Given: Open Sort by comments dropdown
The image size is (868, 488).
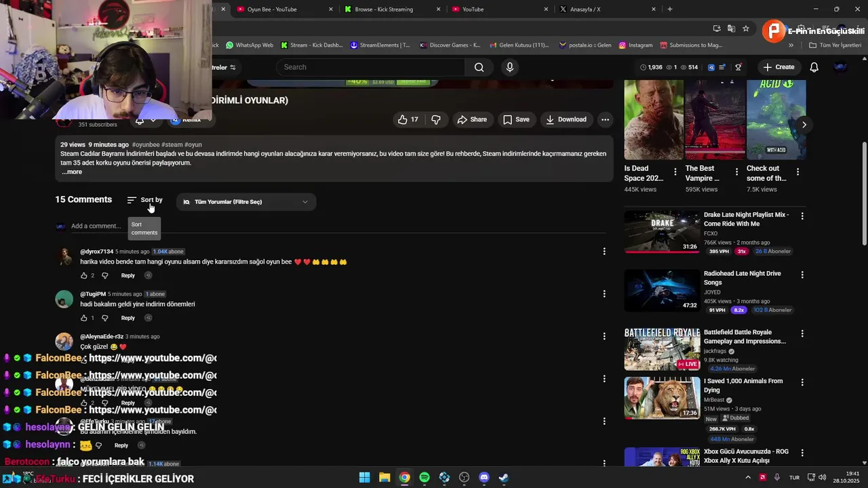Looking at the screenshot, I should (144, 200).
